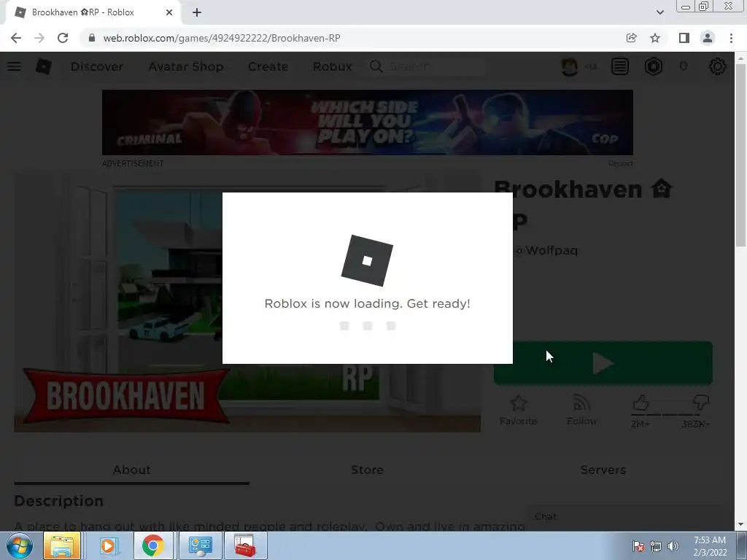Open Create in the navigation bar

(x=268, y=66)
